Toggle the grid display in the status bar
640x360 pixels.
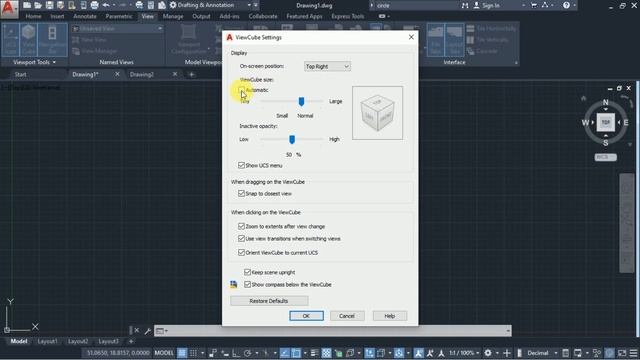[x=182, y=353]
